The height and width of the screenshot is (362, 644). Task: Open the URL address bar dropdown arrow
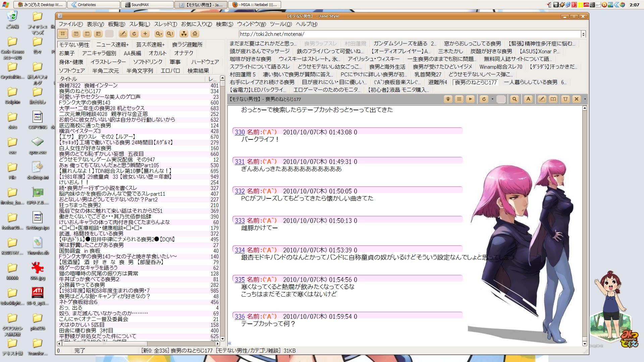click(x=583, y=34)
